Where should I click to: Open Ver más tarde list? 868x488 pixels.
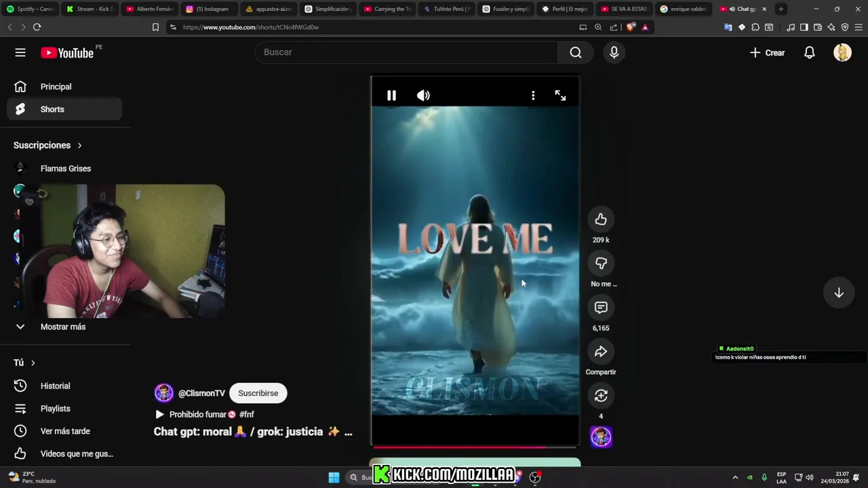click(x=65, y=431)
